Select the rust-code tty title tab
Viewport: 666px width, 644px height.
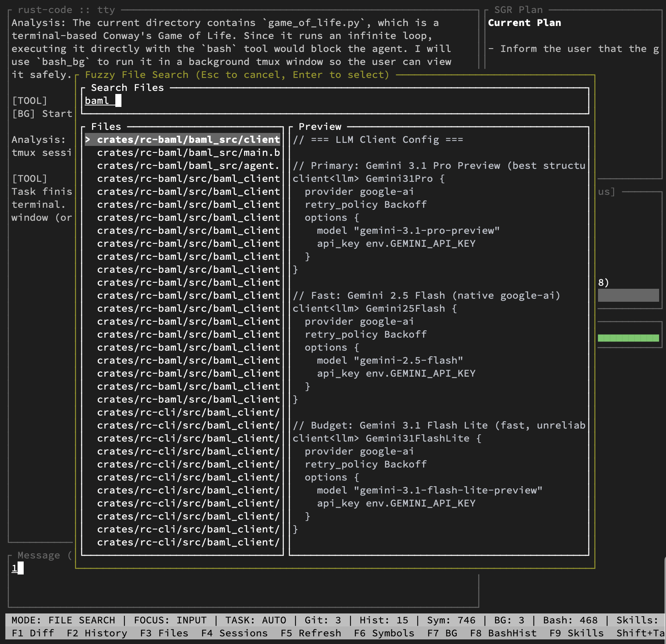(x=67, y=10)
